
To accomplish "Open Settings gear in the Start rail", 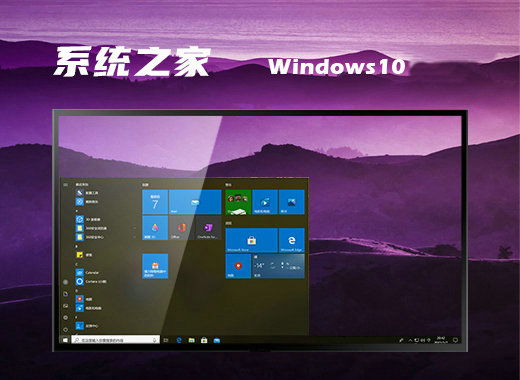I will (x=66, y=318).
